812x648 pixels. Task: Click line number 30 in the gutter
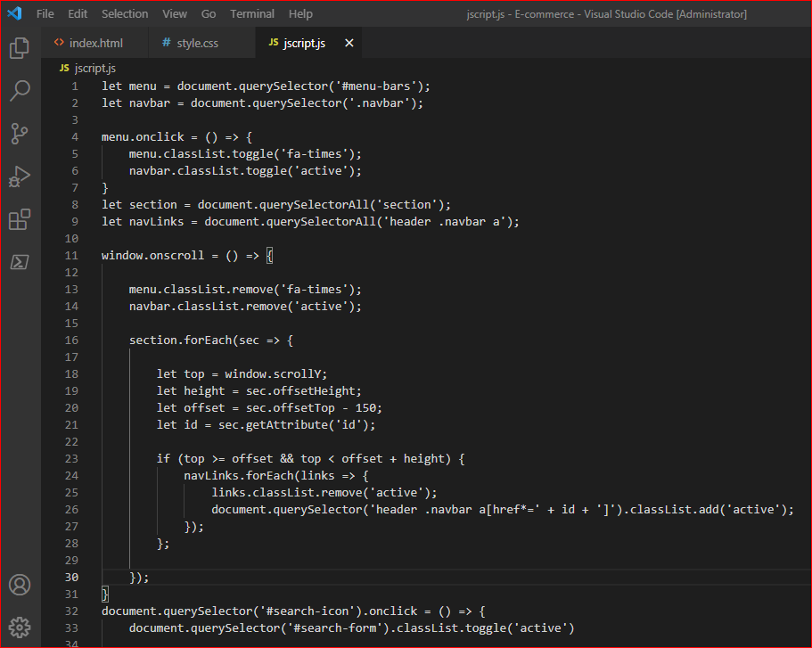(x=71, y=577)
